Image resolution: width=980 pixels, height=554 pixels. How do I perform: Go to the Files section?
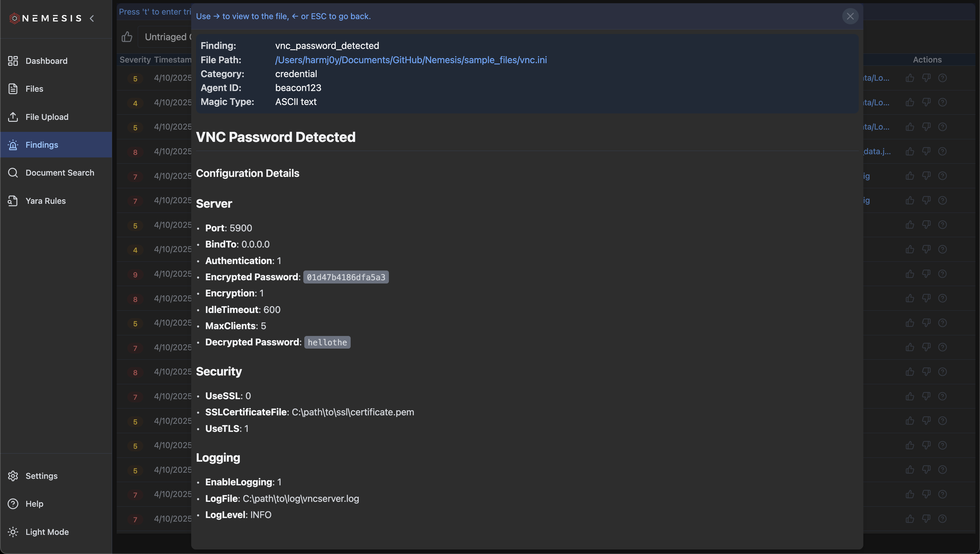pyautogui.click(x=34, y=89)
